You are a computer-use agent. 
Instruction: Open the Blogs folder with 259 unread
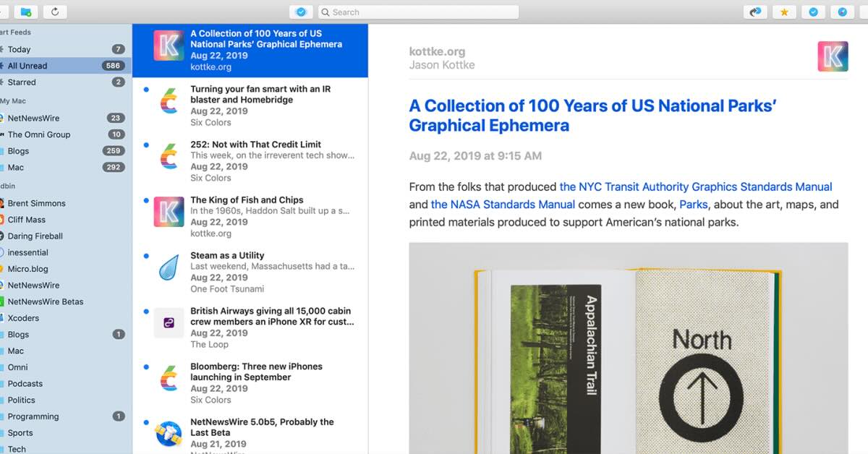click(x=66, y=151)
